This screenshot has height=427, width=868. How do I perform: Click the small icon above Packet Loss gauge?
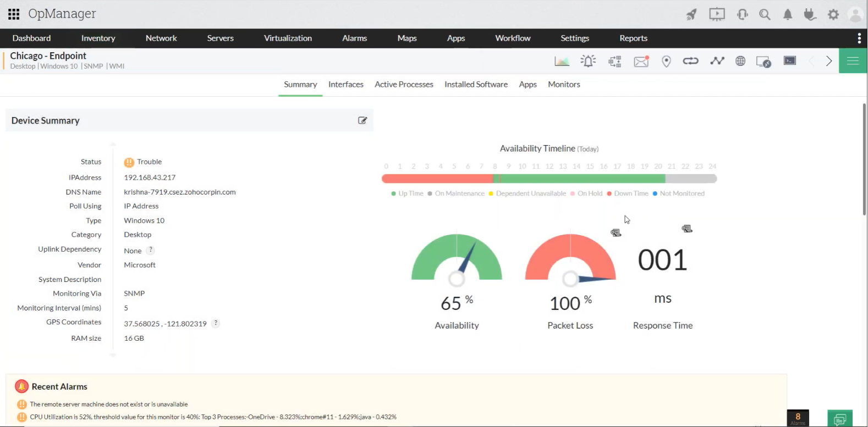tap(616, 233)
